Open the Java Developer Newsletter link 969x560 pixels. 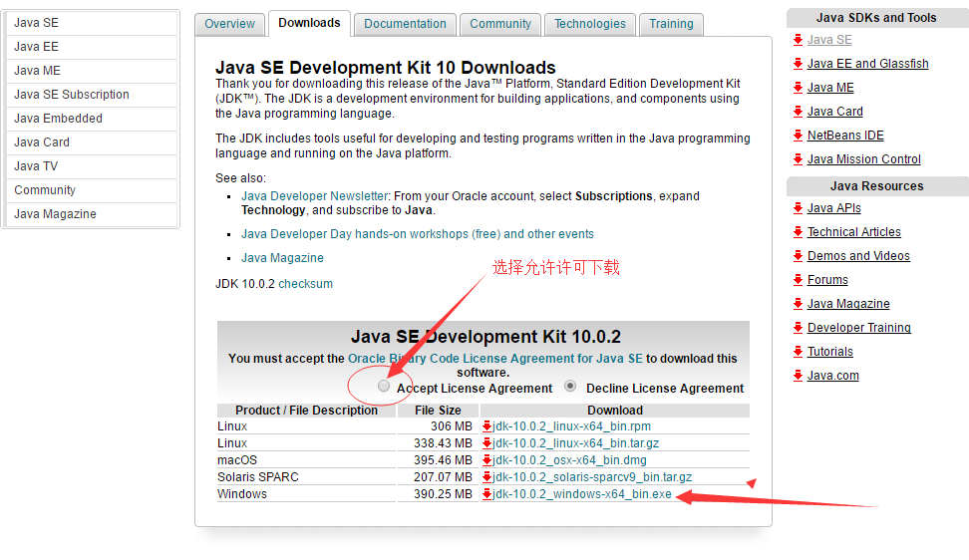click(x=315, y=196)
